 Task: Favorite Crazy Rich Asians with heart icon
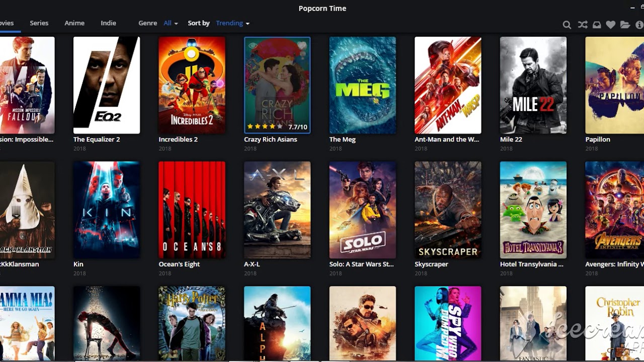(x=302, y=46)
